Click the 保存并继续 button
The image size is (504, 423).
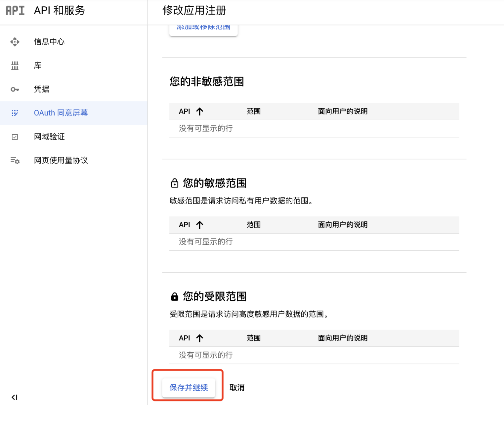click(189, 388)
